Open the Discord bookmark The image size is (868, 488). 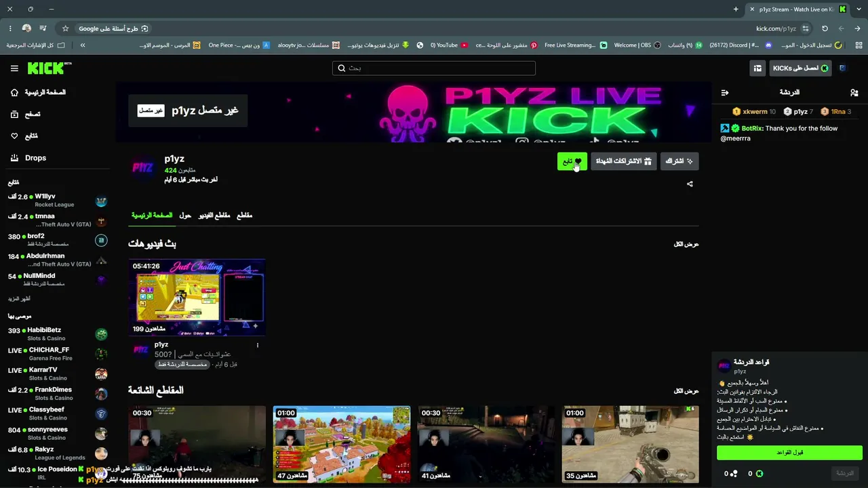741,45
